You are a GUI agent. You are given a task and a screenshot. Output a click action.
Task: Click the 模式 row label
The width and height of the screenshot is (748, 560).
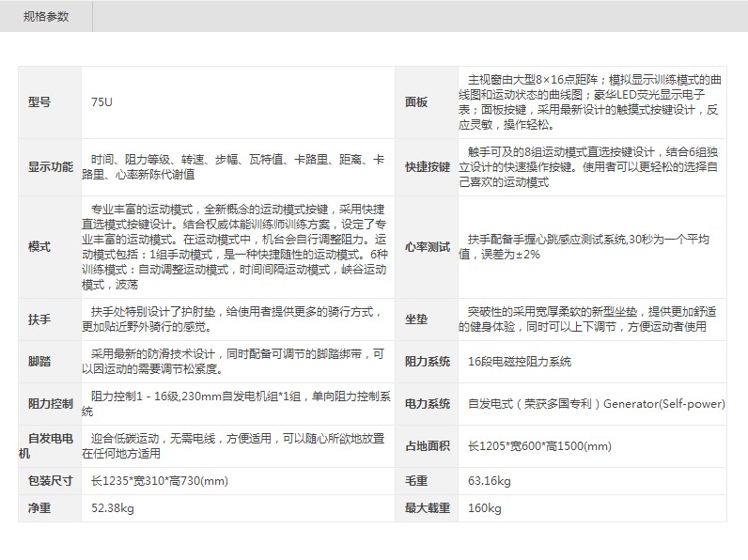[39, 247]
